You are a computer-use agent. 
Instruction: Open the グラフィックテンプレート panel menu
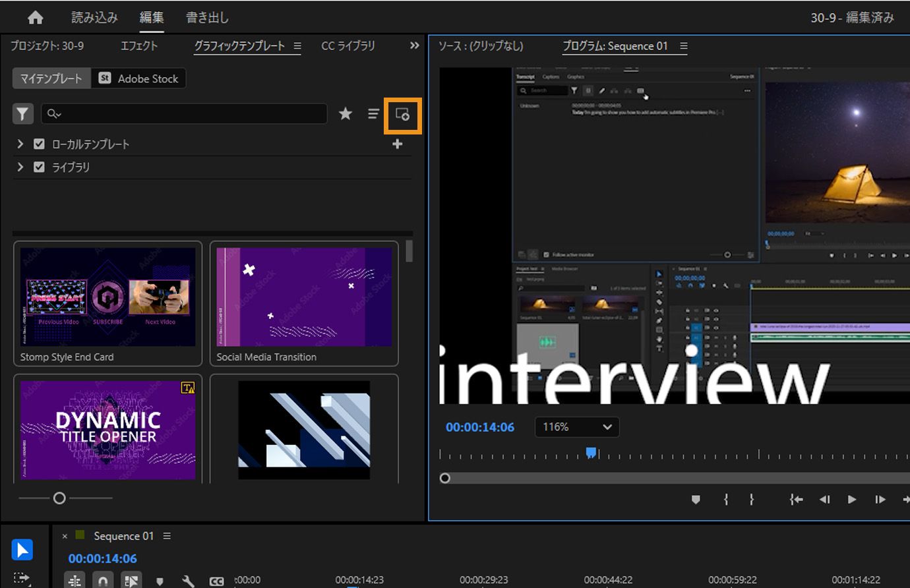[x=297, y=46]
